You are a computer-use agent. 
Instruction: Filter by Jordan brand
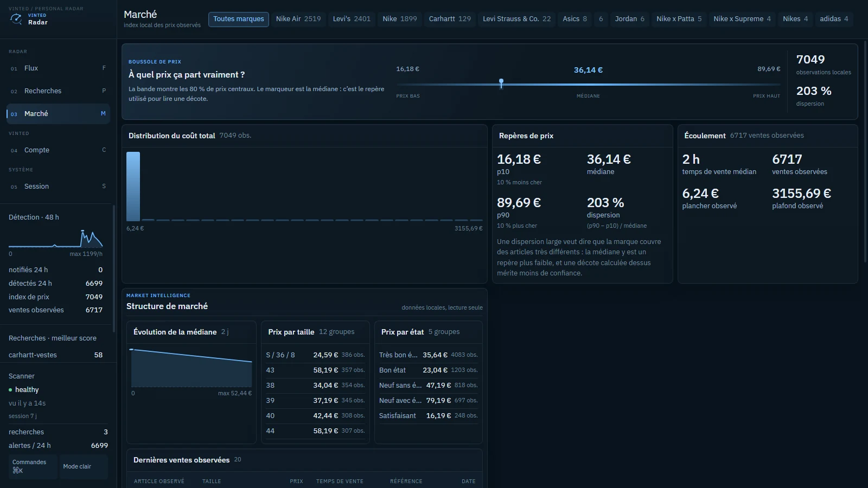(630, 19)
